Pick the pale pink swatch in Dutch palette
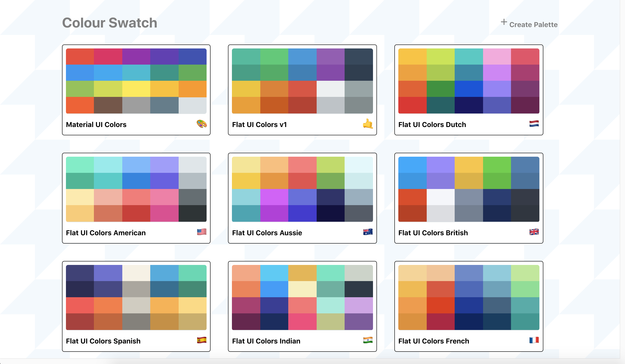This screenshot has height=364, width=625. (x=497, y=57)
